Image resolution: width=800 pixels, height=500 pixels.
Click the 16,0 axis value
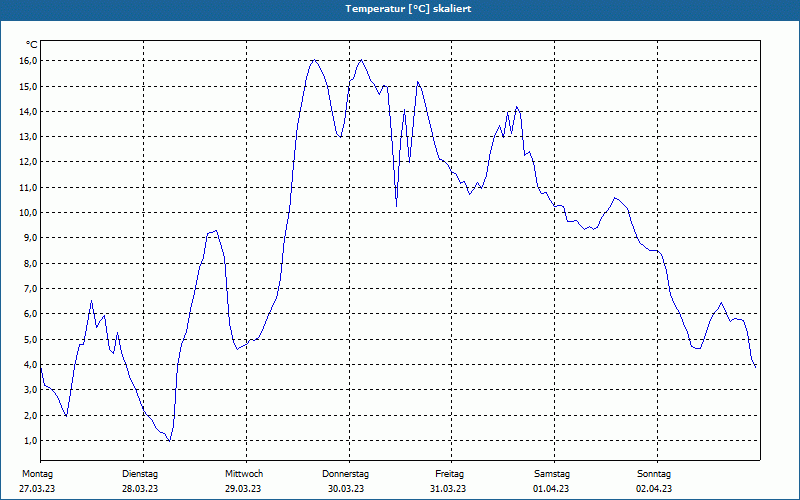27,61
